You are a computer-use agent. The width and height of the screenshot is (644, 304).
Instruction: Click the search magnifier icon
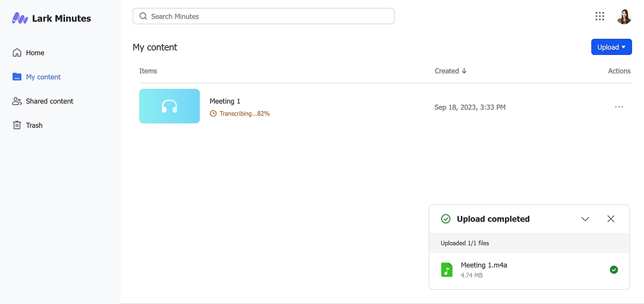pos(143,17)
